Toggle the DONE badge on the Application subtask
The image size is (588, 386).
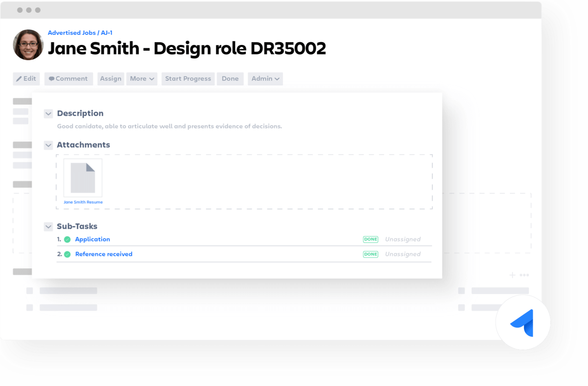point(370,239)
